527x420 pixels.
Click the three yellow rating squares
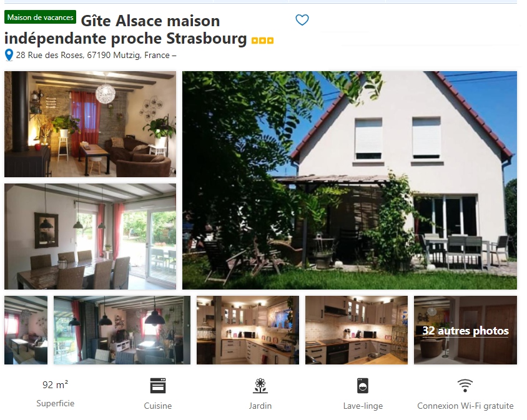[x=262, y=41]
